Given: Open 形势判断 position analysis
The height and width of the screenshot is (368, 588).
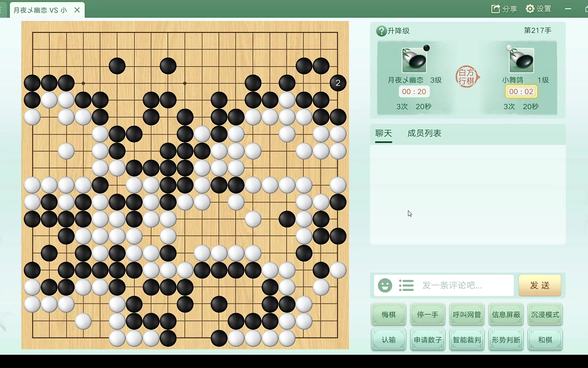Looking at the screenshot, I should click(506, 340).
